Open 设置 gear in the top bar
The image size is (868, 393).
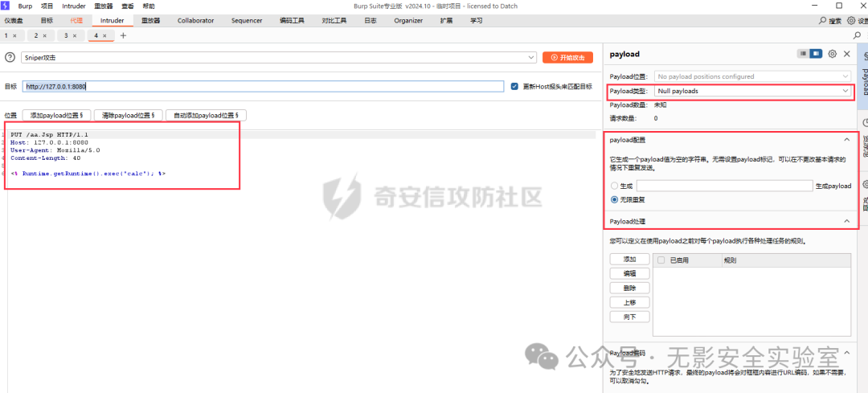tap(851, 20)
